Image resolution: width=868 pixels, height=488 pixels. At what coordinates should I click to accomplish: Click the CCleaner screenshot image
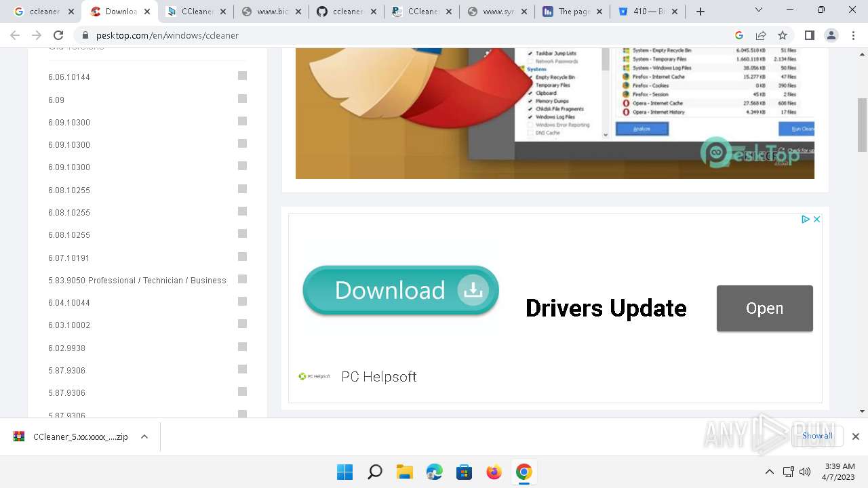point(555,113)
